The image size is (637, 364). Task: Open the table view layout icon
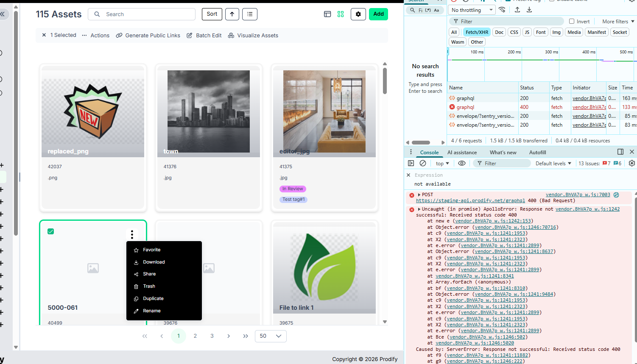point(327,14)
